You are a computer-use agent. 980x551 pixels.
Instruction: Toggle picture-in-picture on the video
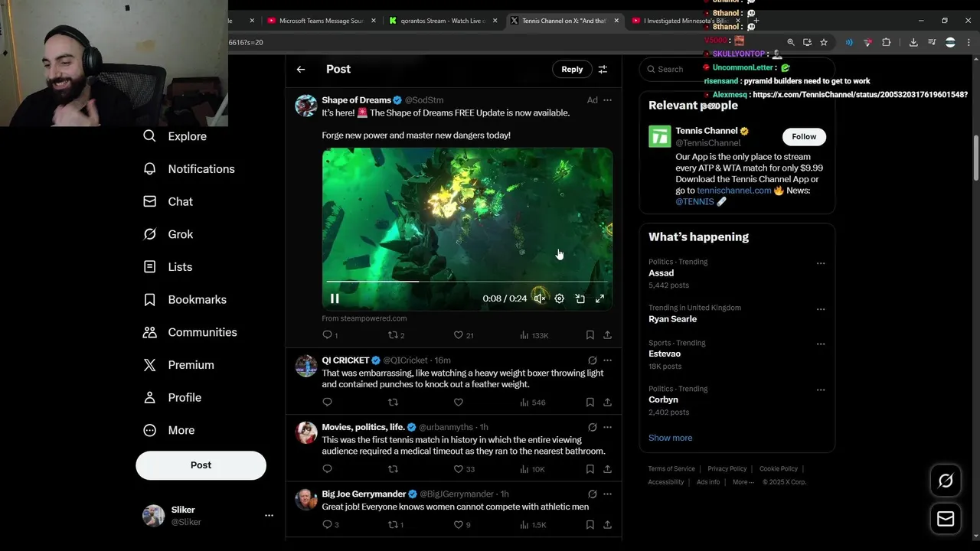[580, 298]
